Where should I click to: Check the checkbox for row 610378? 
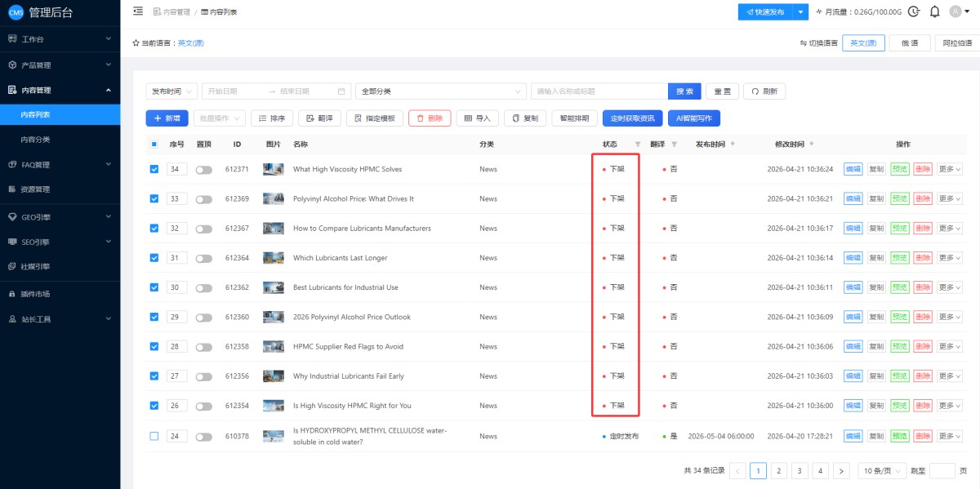[154, 436]
